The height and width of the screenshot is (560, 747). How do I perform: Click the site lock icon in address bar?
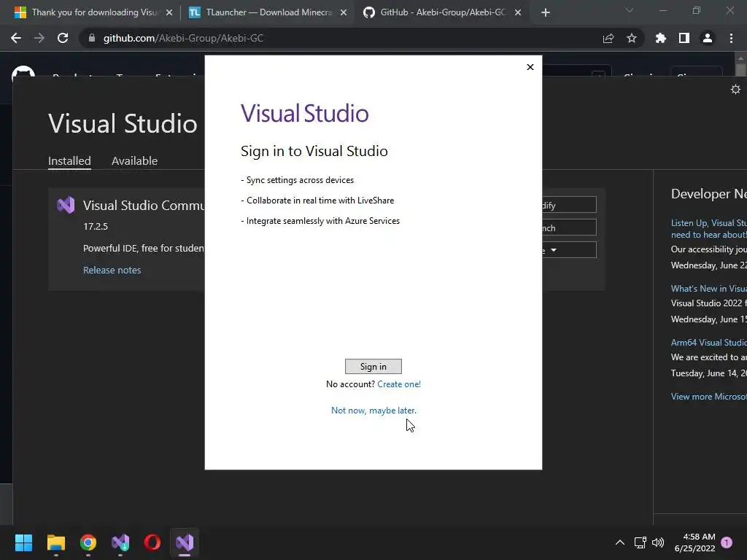91,38
